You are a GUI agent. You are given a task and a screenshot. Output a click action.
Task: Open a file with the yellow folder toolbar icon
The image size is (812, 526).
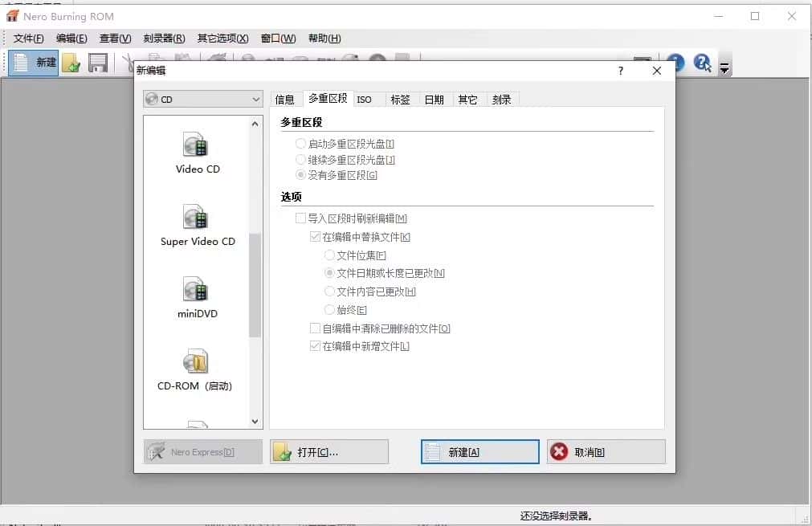(x=71, y=62)
